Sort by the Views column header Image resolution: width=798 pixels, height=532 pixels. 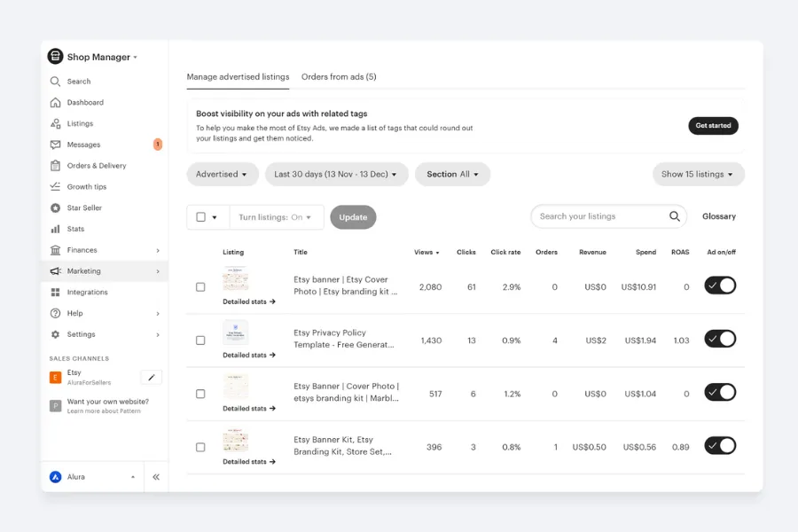pos(426,252)
